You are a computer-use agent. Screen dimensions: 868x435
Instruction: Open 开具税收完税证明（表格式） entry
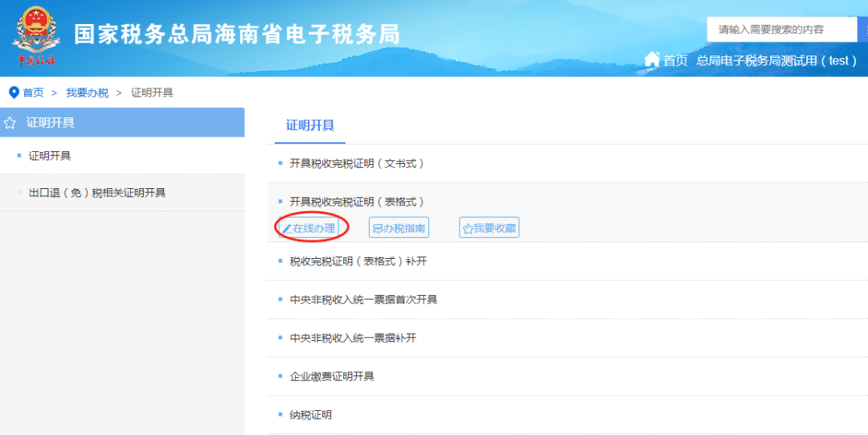pos(357,202)
